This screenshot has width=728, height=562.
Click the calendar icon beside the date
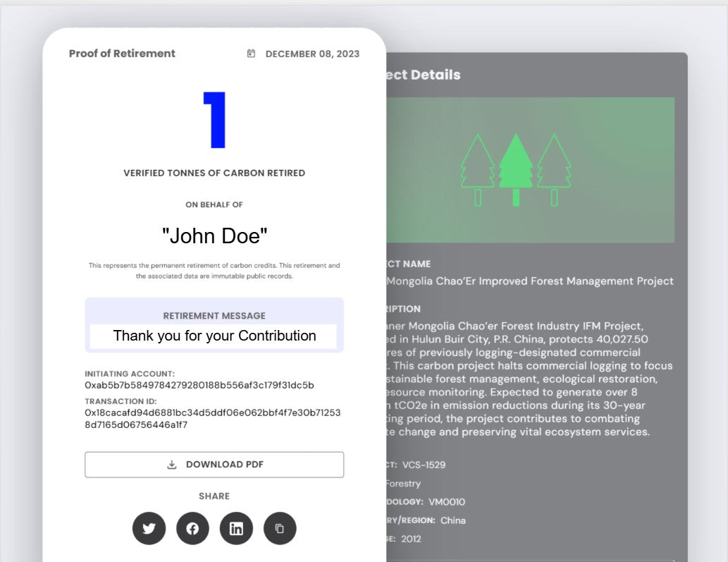coord(251,54)
